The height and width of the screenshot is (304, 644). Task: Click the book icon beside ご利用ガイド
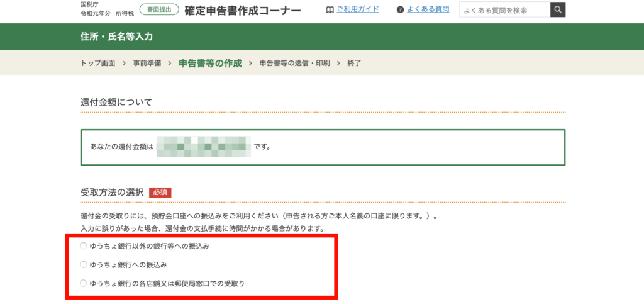pyautogui.click(x=330, y=10)
